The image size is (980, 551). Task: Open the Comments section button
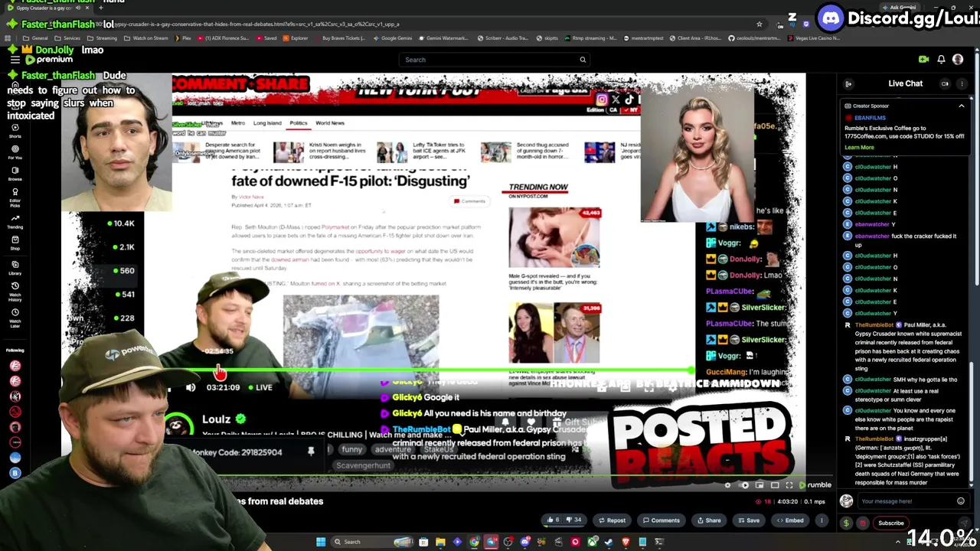661,520
